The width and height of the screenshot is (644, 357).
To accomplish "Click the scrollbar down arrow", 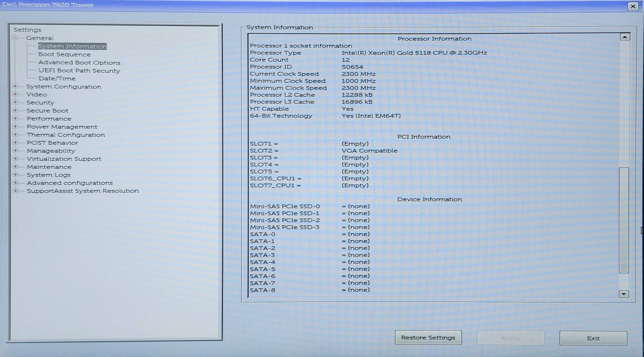I will click(x=623, y=293).
